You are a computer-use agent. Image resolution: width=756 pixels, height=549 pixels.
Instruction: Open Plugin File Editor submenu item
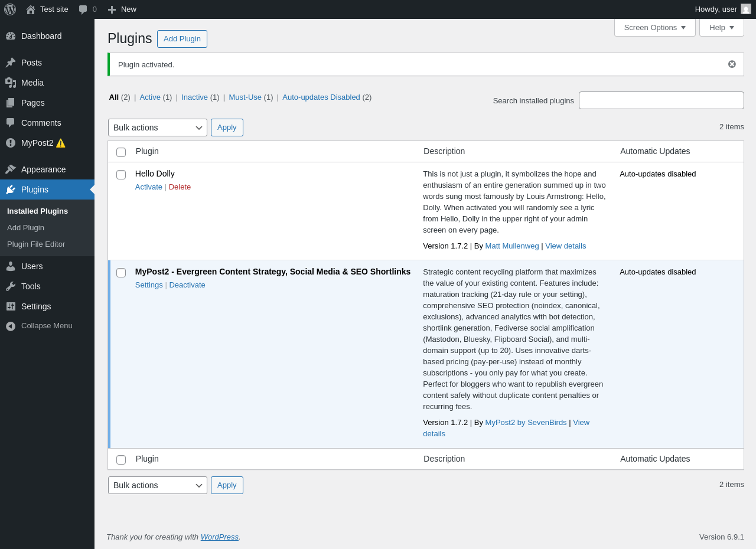coord(36,244)
